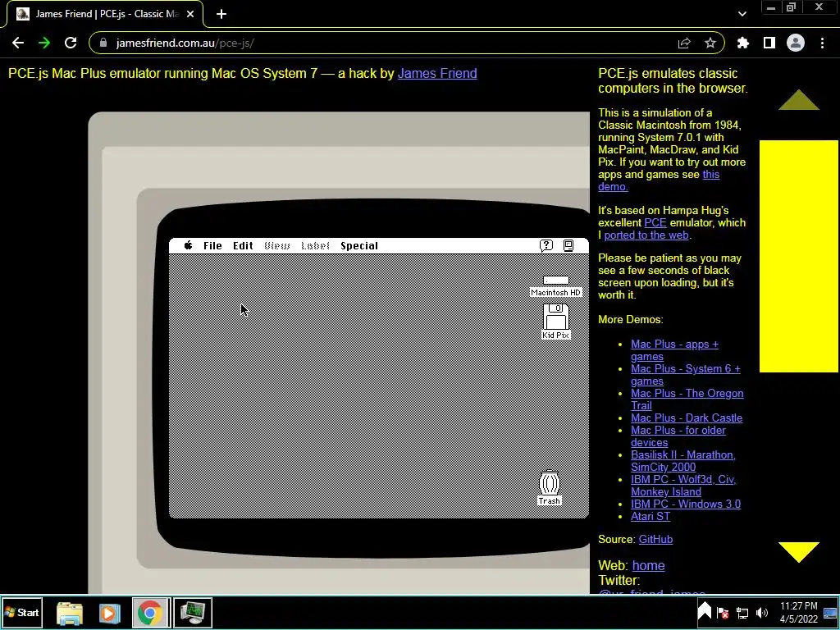
Task: Open Basilisk II - Marathon, SimCity 2000 link
Action: [x=683, y=461]
